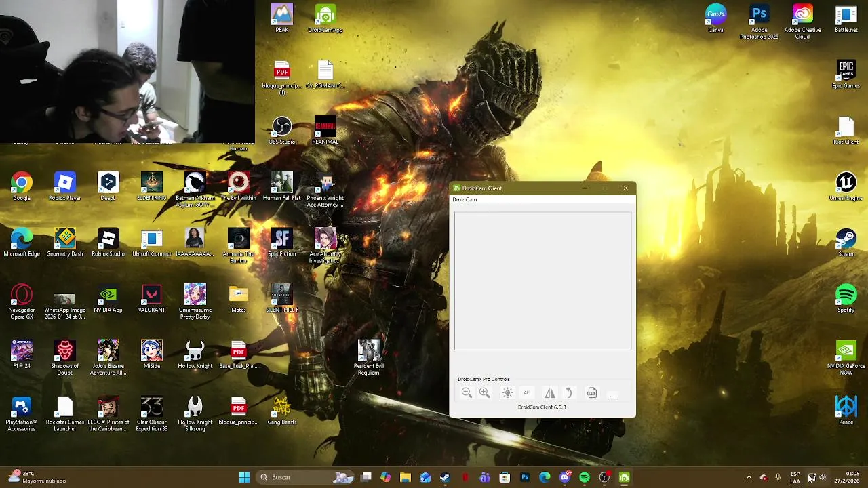Open the weather widget showing 23°C
Screen dimensions: 868x488
[37, 477]
